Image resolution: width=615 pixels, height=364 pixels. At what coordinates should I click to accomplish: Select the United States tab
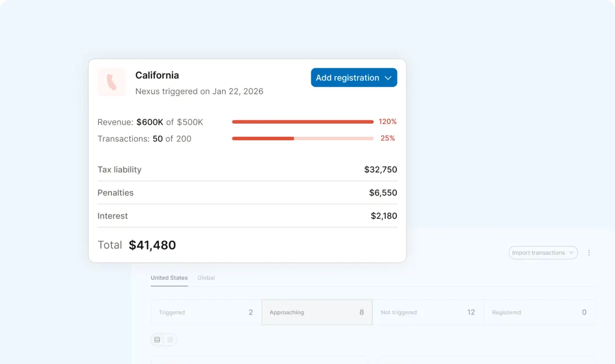coord(169,278)
